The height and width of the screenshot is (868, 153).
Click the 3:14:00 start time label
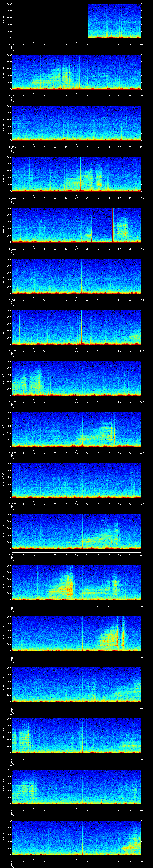pyautogui.click(x=12, y=300)
